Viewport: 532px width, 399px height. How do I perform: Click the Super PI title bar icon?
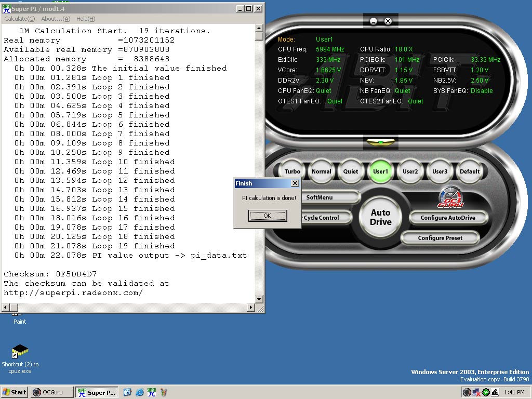[6, 8]
